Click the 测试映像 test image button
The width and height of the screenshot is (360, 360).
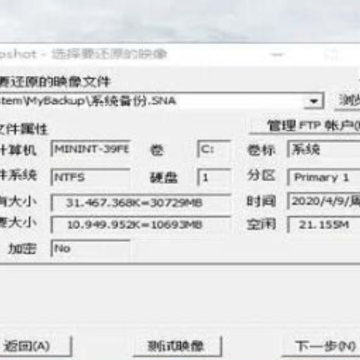(177, 346)
